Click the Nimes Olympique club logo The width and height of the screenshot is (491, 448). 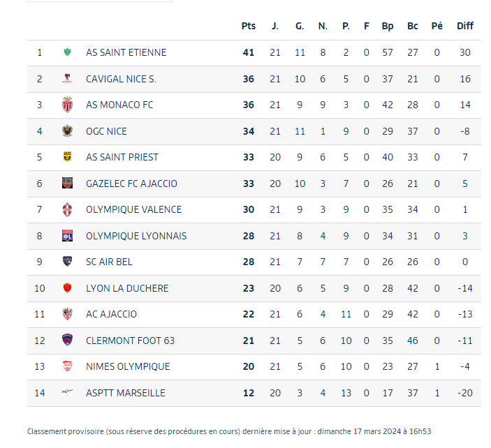coord(67,366)
